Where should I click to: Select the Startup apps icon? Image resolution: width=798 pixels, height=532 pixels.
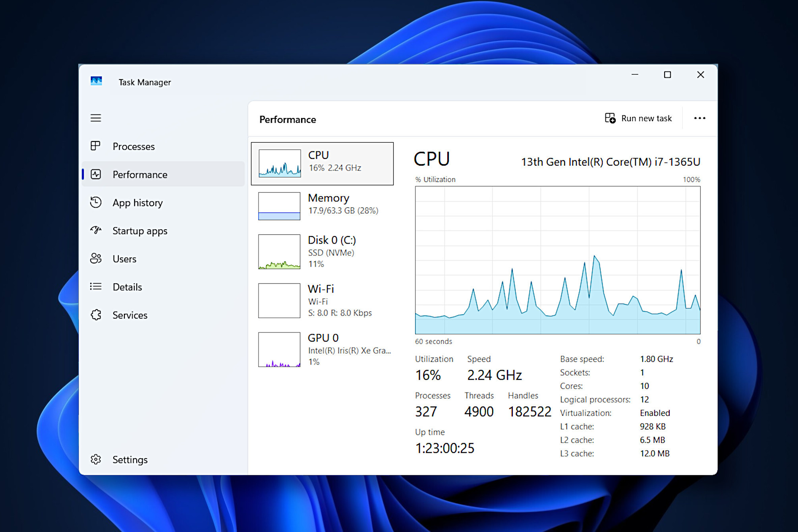pyautogui.click(x=96, y=230)
